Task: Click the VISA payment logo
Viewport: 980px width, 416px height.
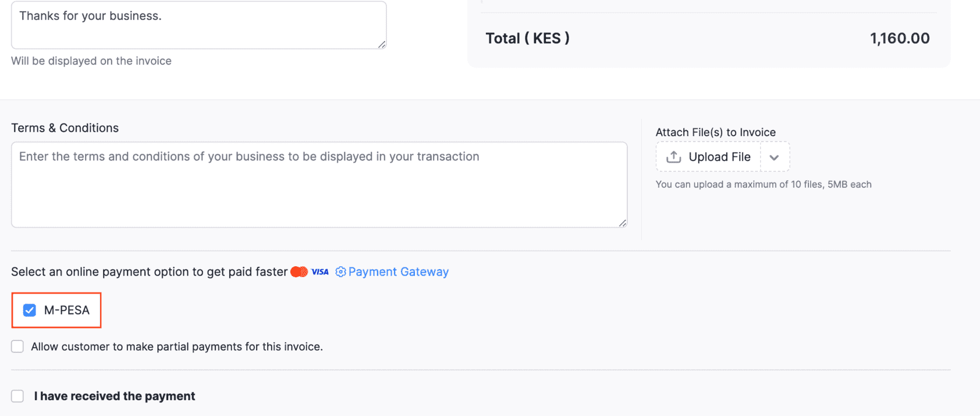Action: tap(319, 272)
